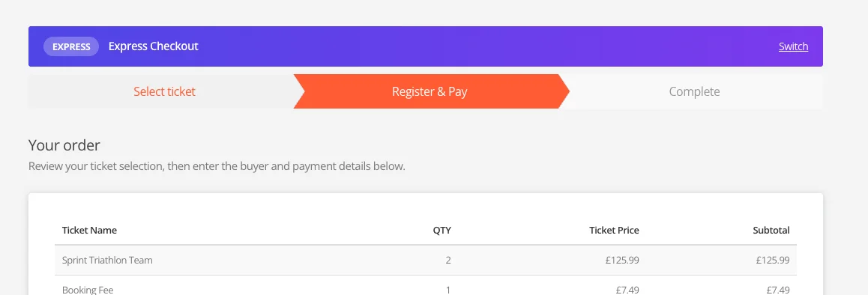The height and width of the screenshot is (295, 868).
Task: Click the Ticket Price column header
Action: pyautogui.click(x=614, y=231)
